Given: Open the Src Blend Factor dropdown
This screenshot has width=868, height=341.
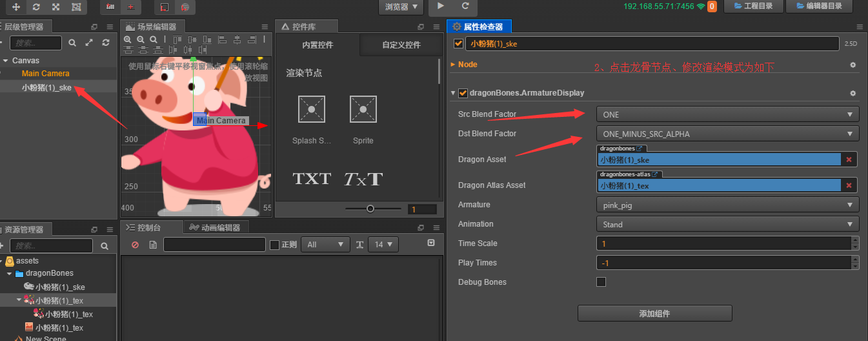Looking at the screenshot, I should tap(727, 114).
